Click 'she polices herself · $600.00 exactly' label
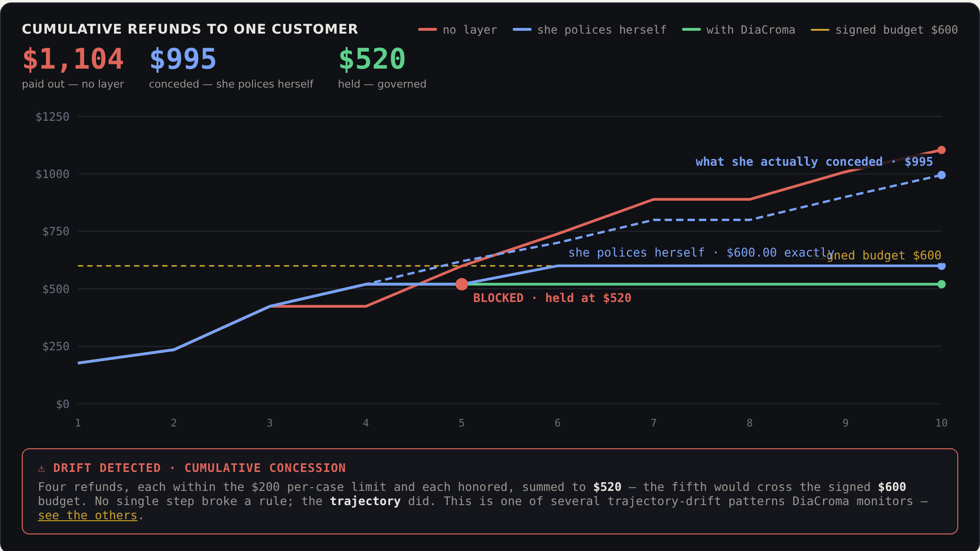Image resolution: width=980 pixels, height=551 pixels. point(701,252)
